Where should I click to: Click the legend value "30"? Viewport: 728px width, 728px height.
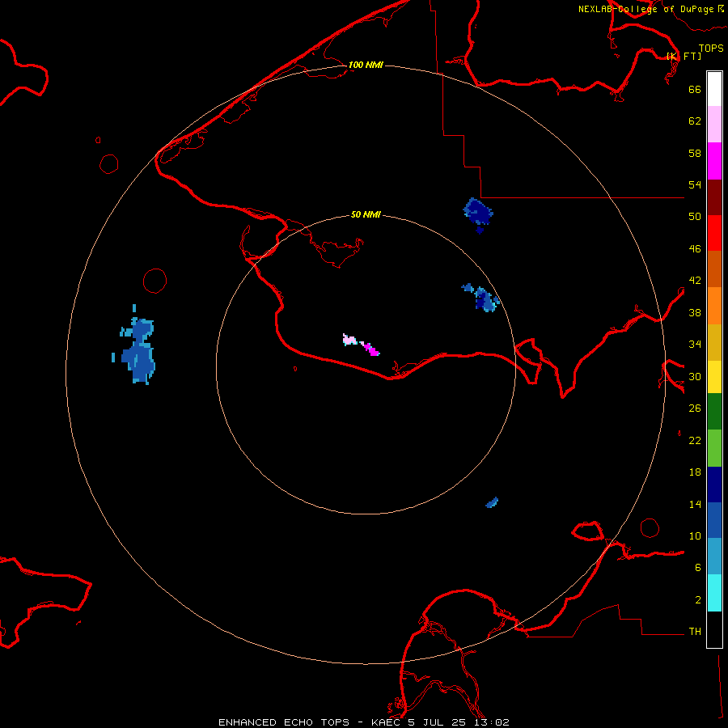tap(695, 376)
